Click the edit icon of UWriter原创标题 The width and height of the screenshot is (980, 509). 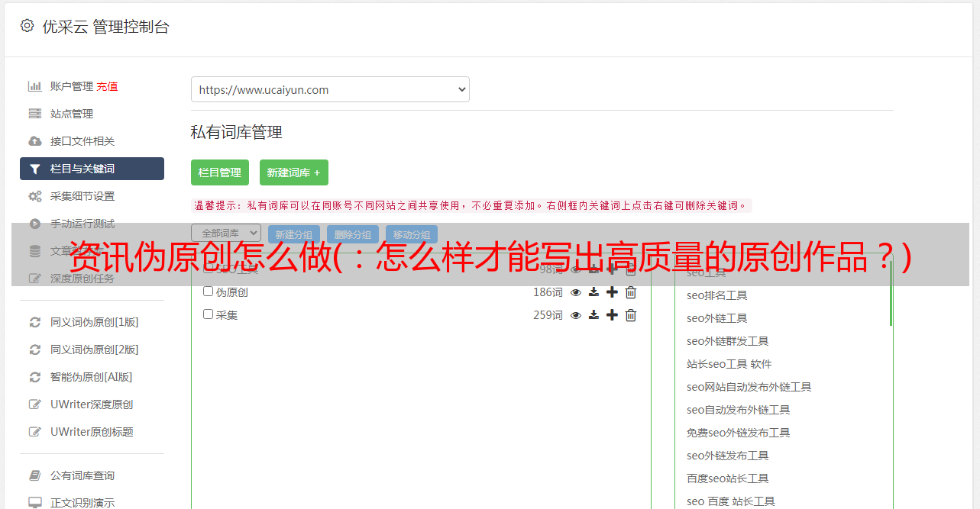(35, 432)
